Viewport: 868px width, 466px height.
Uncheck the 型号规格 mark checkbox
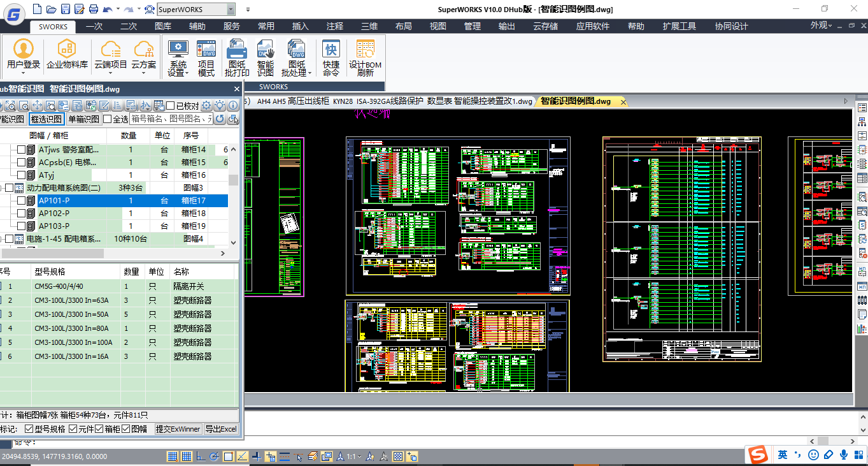click(x=29, y=429)
